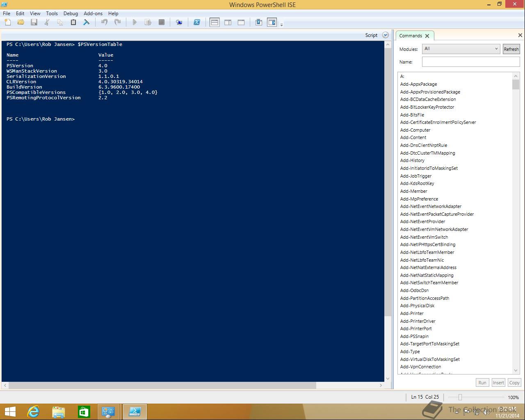Show command window toolbar icon
Image resolution: width=525 pixels, height=420 pixels.
point(259,23)
